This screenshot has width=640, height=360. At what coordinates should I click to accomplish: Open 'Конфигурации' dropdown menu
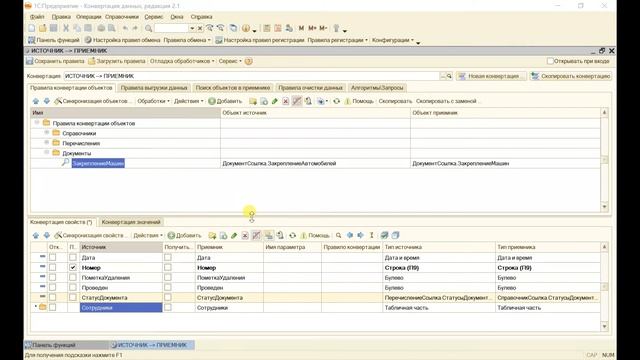pyautogui.click(x=393, y=40)
